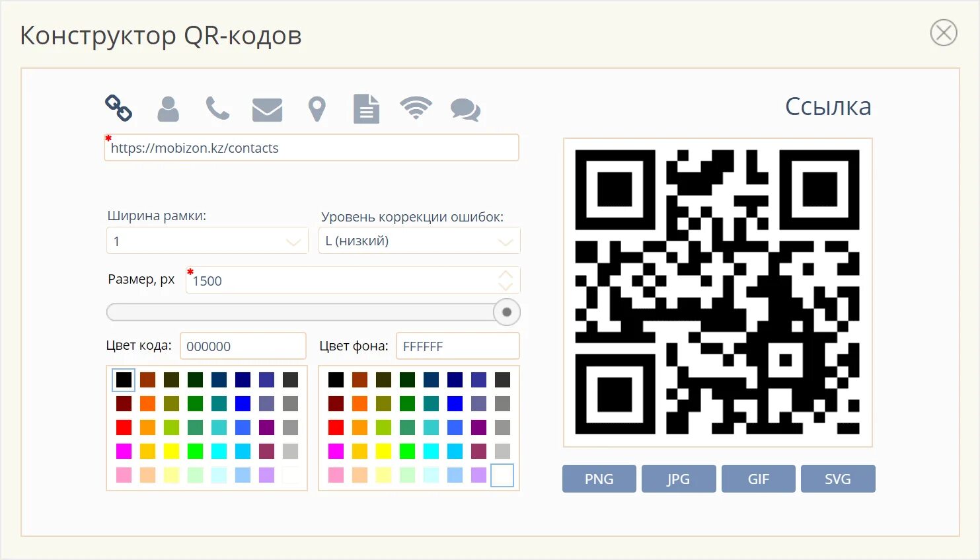Viewport: 980px width, 560px height.
Task: Decrease size with the down stepper arrow
Action: 506,286
